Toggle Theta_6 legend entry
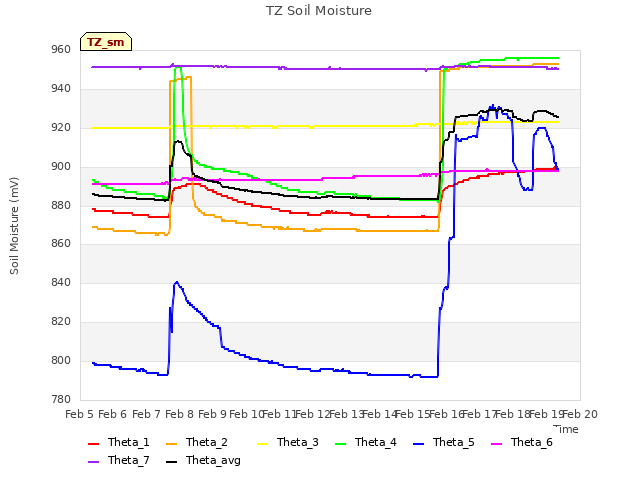The image size is (640, 480). pos(522,442)
